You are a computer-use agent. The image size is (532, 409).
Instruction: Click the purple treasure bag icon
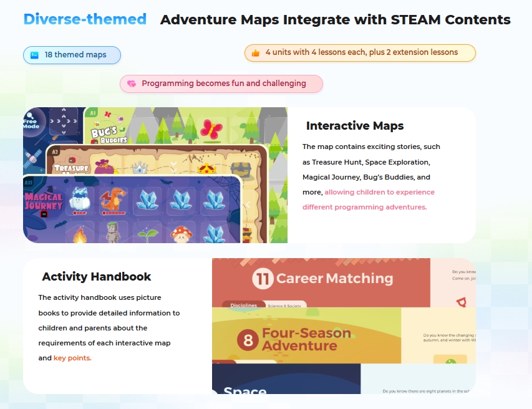pyautogui.click(x=105, y=167)
